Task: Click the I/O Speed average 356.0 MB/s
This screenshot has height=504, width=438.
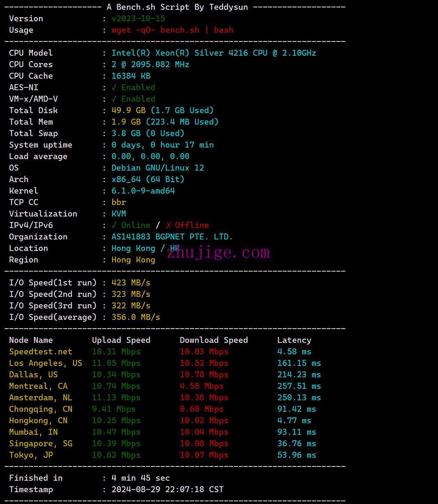Action: point(136,317)
